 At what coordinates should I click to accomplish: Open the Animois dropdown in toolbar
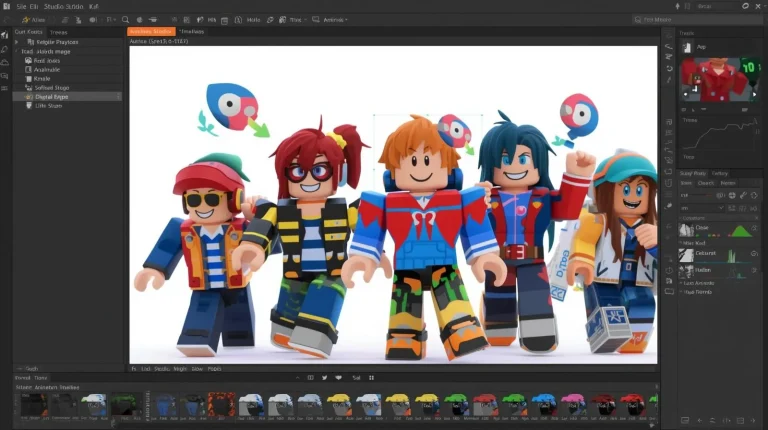(336, 20)
